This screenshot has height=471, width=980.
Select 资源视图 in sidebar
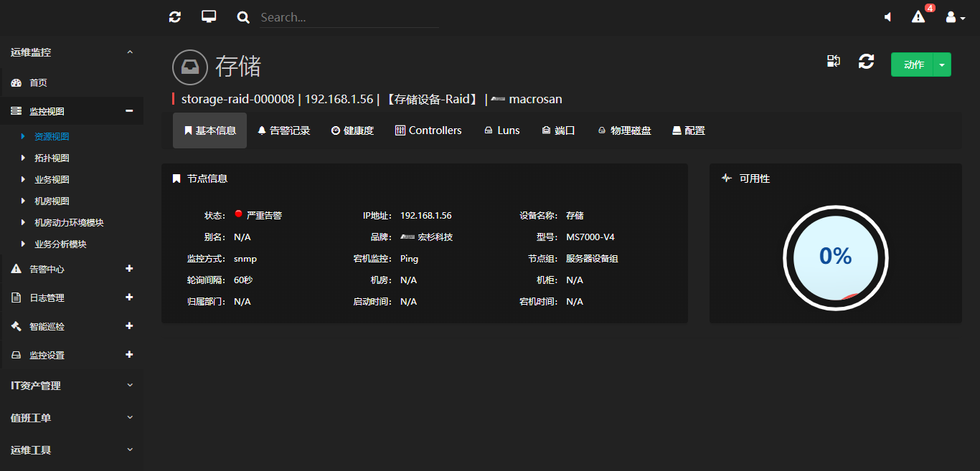pyautogui.click(x=52, y=136)
